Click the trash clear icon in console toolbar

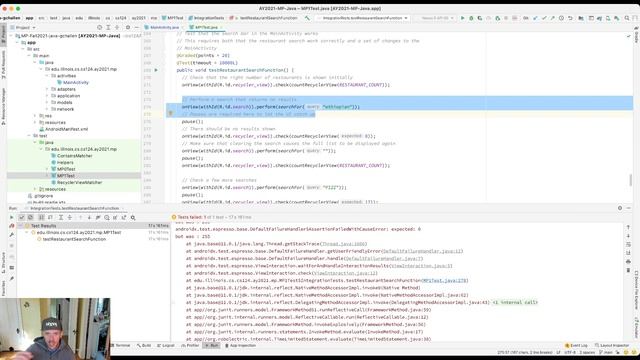628,270
